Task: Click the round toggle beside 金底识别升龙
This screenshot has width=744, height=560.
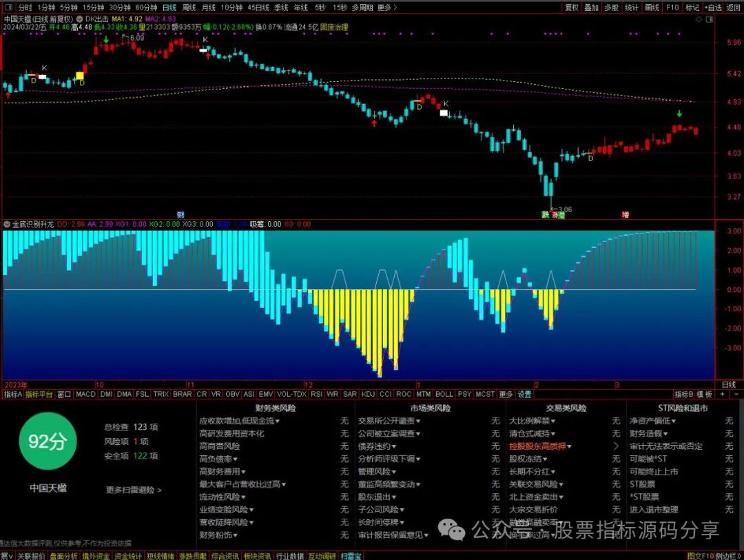Action: point(7,224)
